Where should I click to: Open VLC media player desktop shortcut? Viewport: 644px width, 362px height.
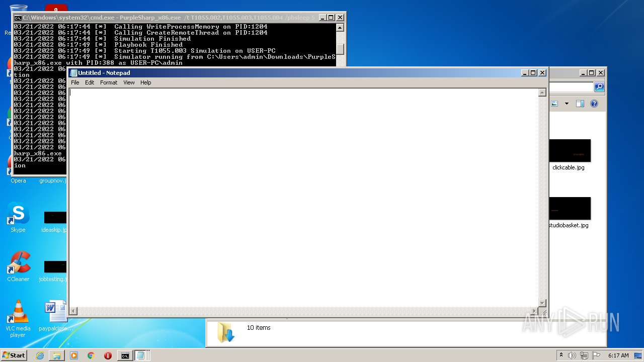(18, 318)
